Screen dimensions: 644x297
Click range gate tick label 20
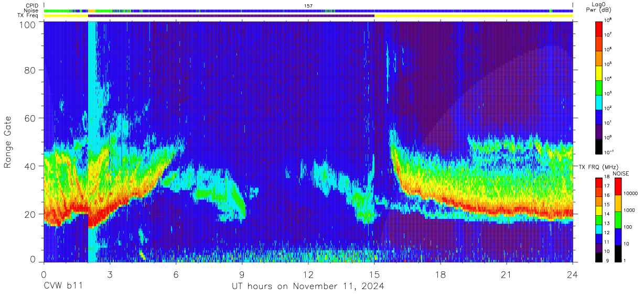point(29,214)
